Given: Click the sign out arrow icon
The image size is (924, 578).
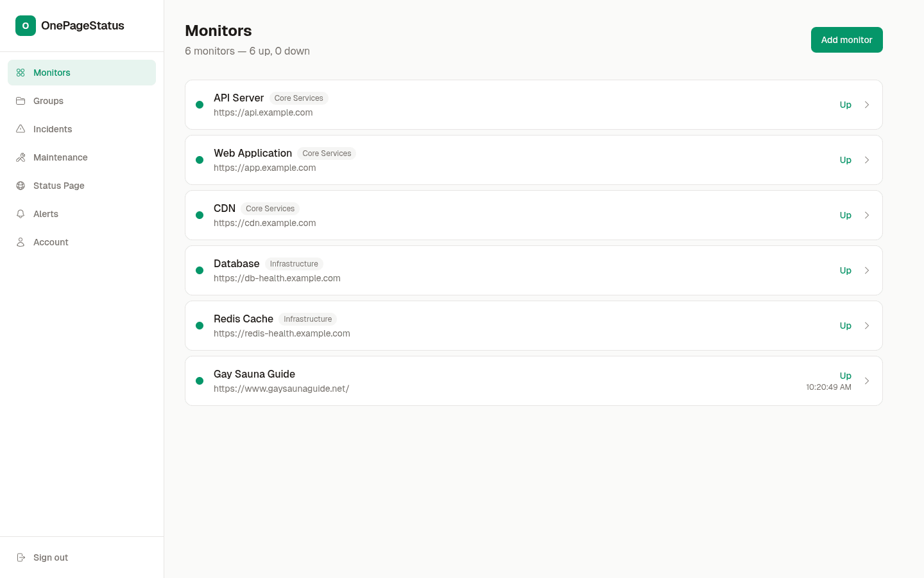Looking at the screenshot, I should click(x=20, y=557).
